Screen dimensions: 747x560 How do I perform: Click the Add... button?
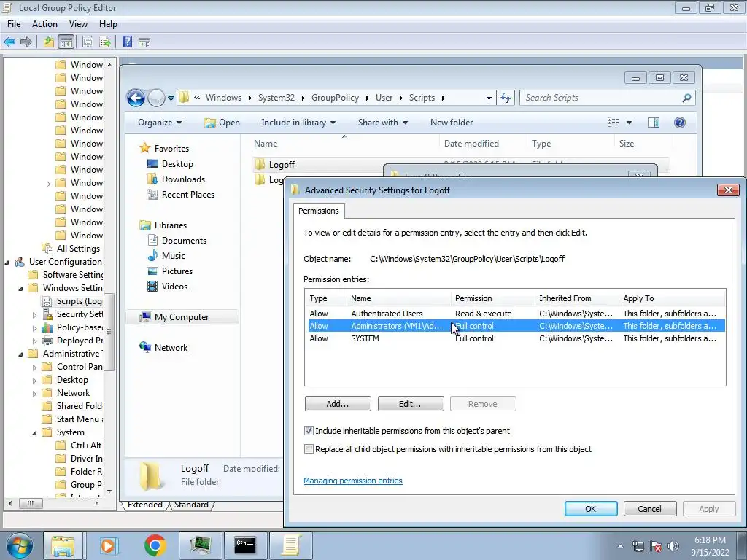pos(338,404)
